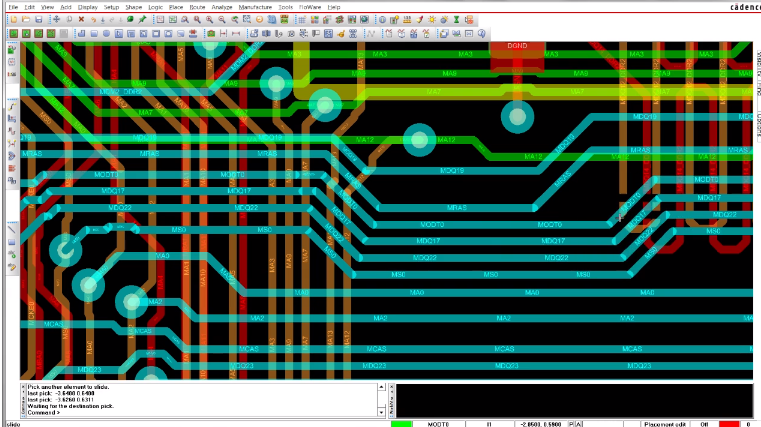The width and height of the screenshot is (761, 427).
Task: Click the green hourglass icon
Action: click(x=456, y=19)
